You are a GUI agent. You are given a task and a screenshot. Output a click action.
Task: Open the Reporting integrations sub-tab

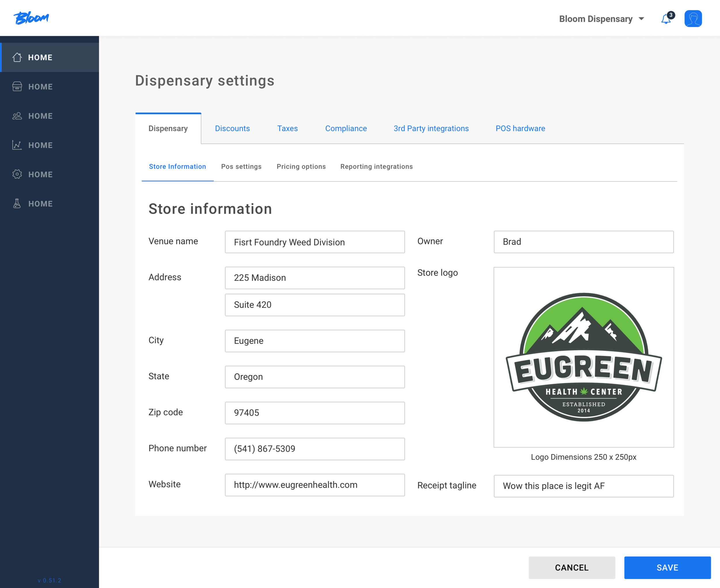[376, 166]
